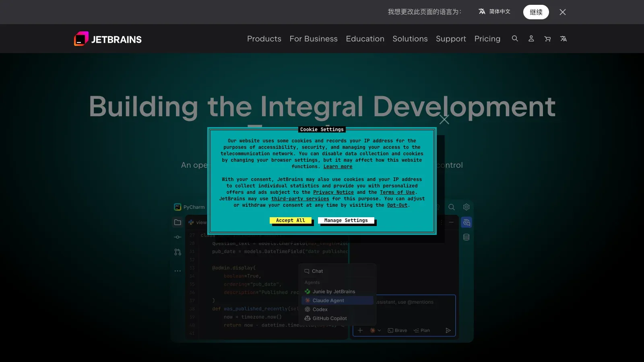Select 简体中文 language option
This screenshot has width=644, height=362.
coord(494,12)
